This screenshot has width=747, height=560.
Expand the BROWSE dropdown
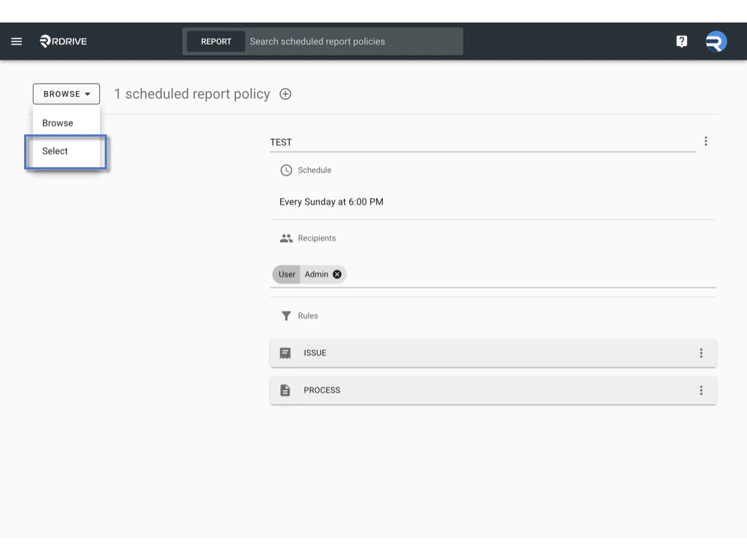[x=66, y=93]
